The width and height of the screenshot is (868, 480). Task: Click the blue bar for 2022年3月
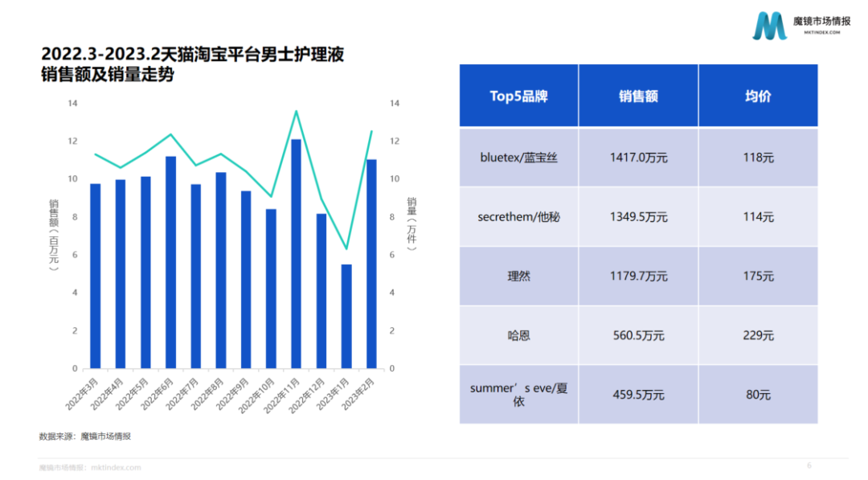click(95, 276)
